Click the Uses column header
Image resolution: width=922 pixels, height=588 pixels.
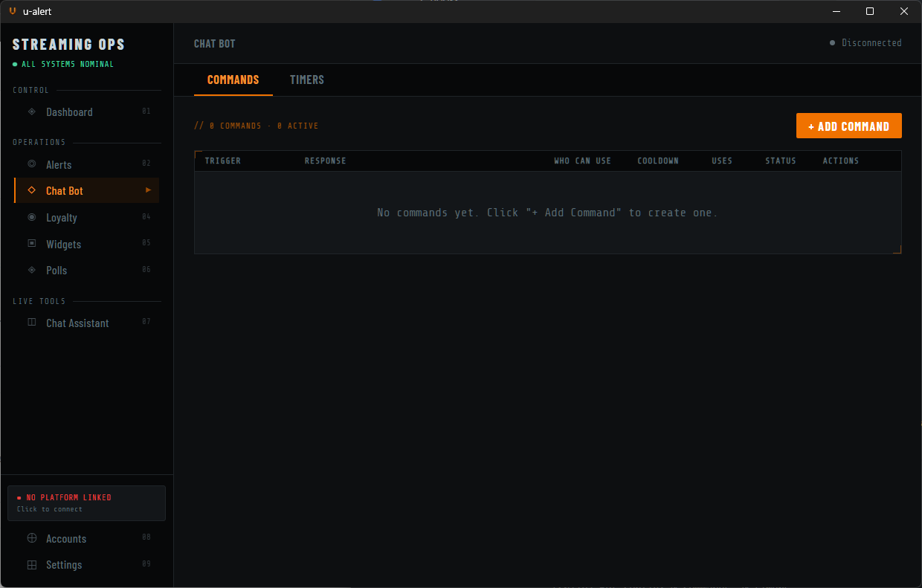tap(722, 161)
